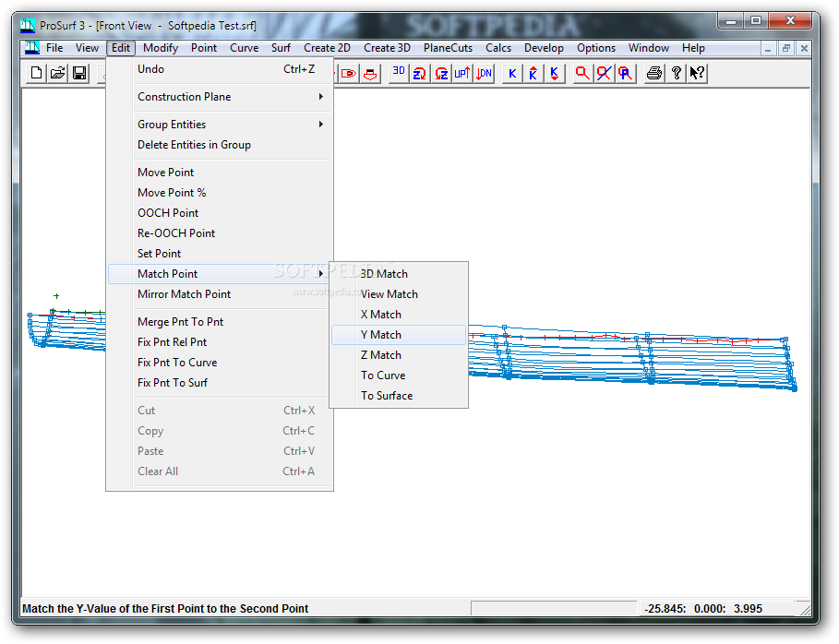Screen dimensions: 839x644
Task: Click the magnifier with P icon
Action: 626,73
